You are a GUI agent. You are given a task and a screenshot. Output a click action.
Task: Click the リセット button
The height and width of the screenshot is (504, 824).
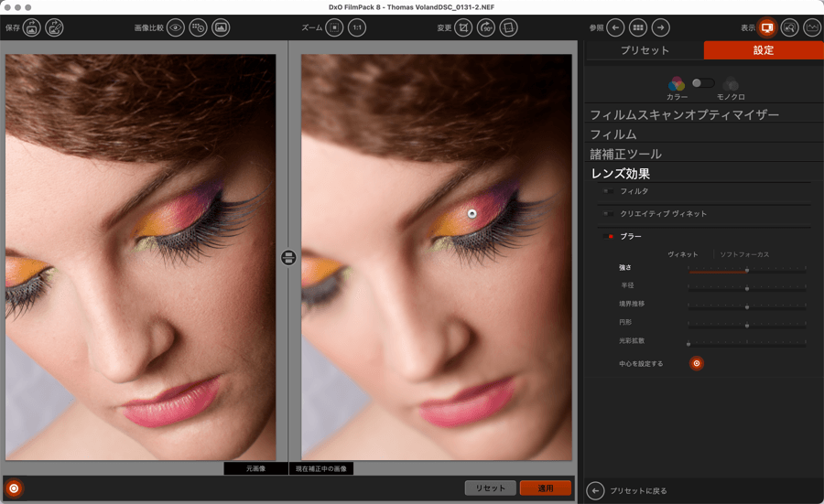[x=490, y=488]
